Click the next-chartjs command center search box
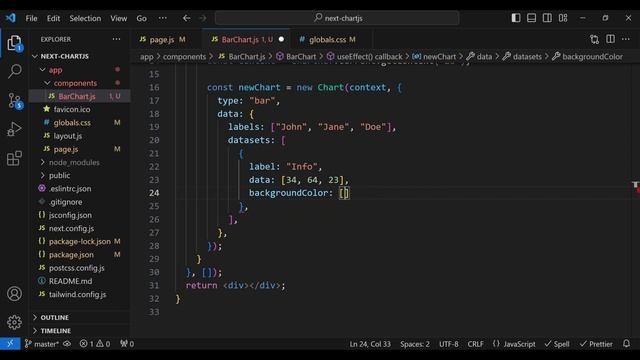This screenshot has width=640, height=360. [x=337, y=18]
